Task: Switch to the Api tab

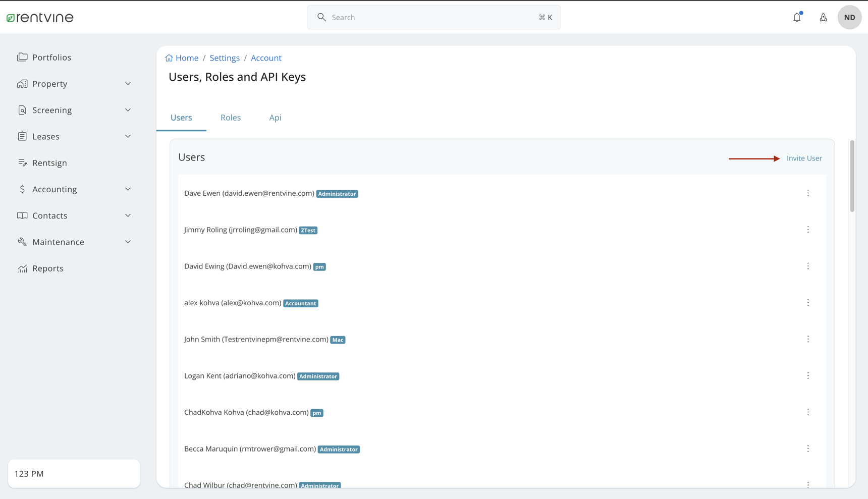Action: [x=275, y=118]
